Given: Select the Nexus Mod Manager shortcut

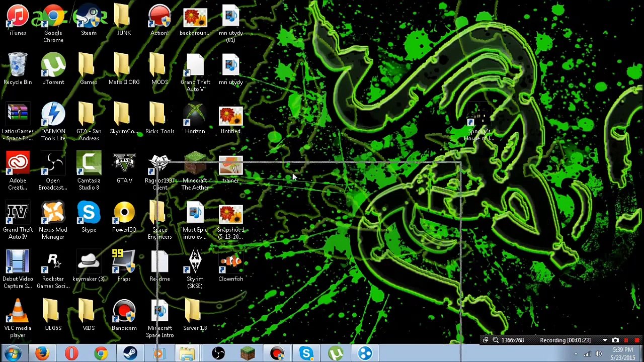Looking at the screenshot, I should point(53,221).
